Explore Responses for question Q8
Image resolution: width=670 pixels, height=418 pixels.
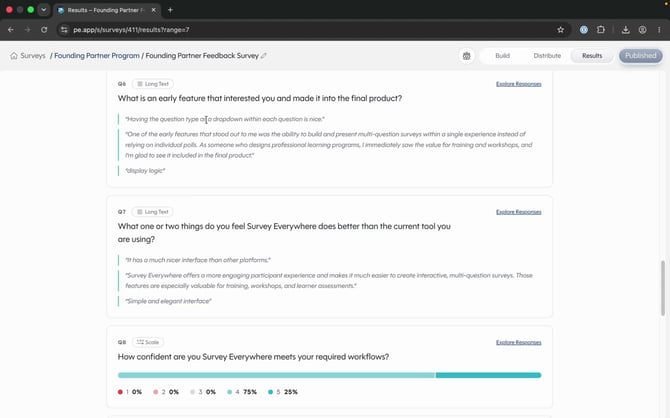518,342
